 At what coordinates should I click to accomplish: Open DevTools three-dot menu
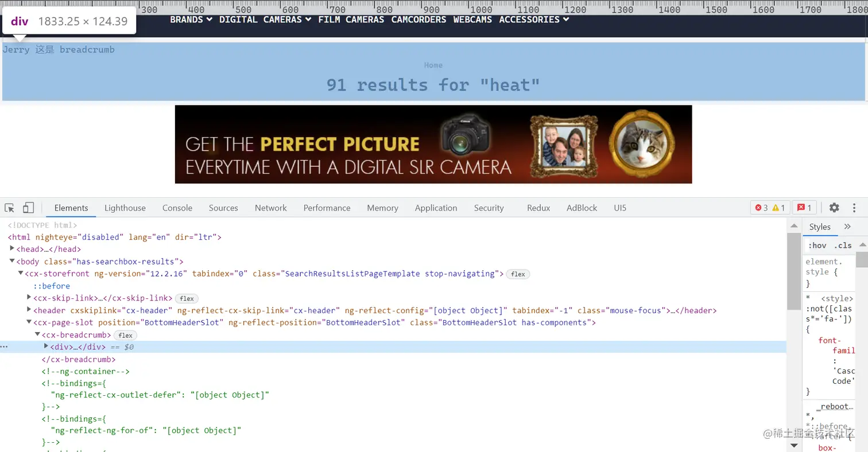coord(854,208)
